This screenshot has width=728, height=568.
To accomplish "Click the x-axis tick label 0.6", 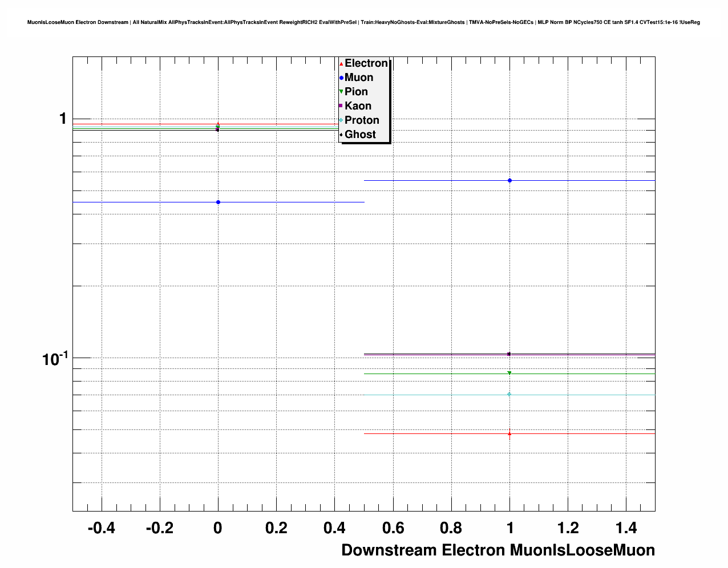I will tap(393, 528).
